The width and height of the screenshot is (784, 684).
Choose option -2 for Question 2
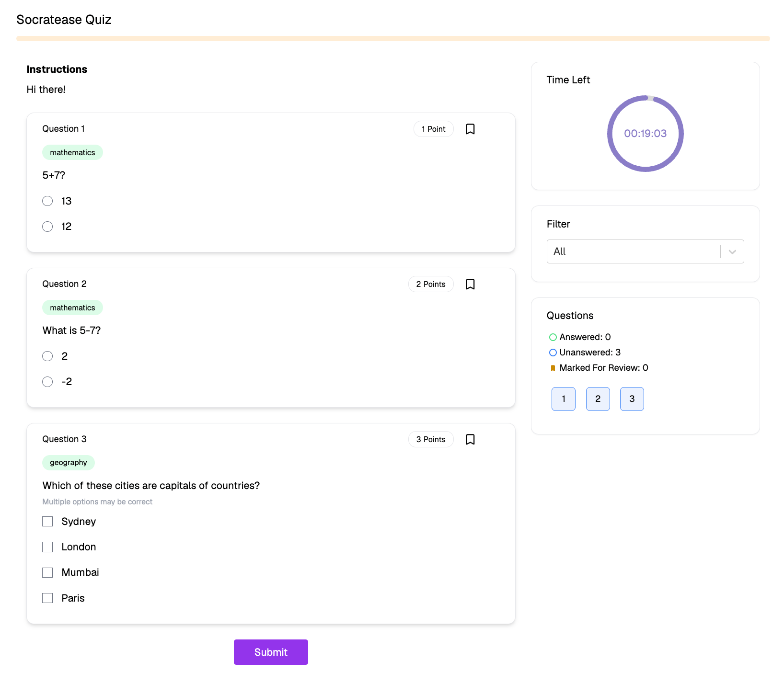coord(47,382)
